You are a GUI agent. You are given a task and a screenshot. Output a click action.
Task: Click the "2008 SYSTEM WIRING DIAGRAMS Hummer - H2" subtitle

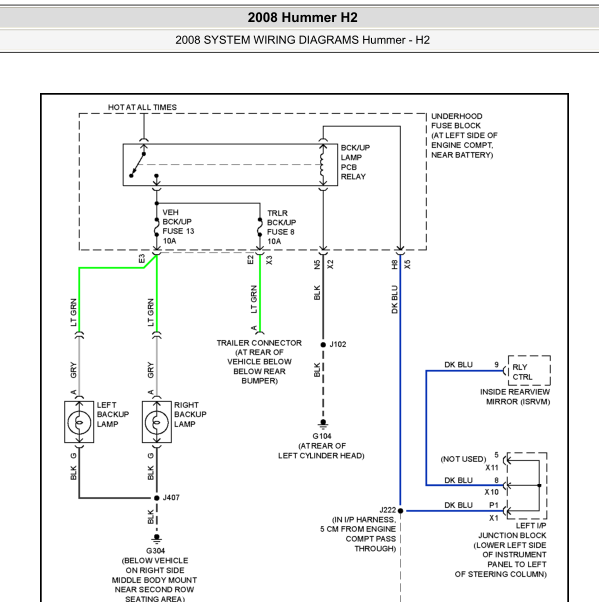303,40
